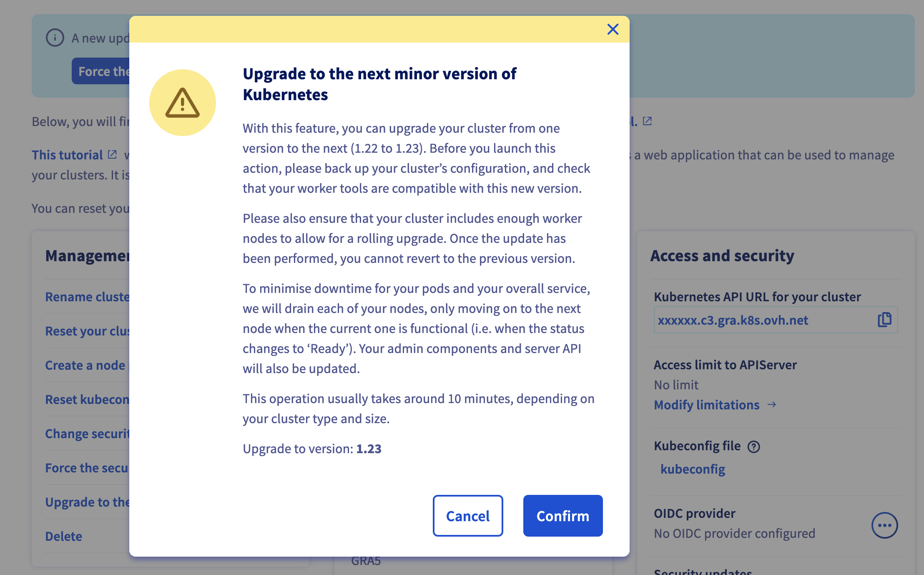Click the Force the security update banner button
Screen dimensions: 924x575
tap(101, 71)
